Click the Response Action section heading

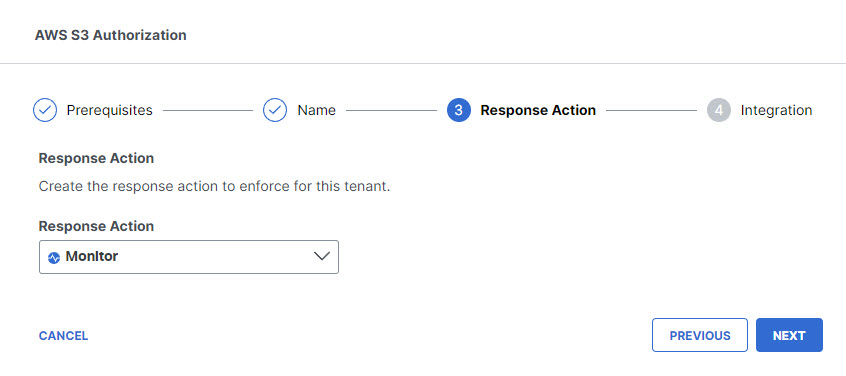click(96, 158)
